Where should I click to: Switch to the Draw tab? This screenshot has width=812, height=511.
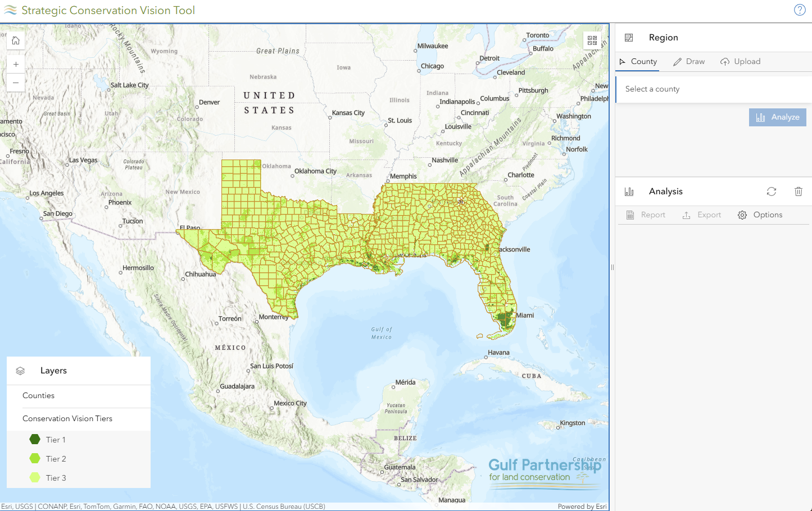click(689, 62)
